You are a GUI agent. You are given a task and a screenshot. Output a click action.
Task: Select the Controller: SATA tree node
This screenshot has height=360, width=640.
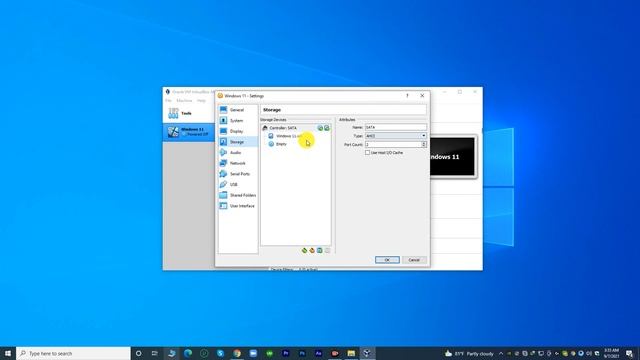pos(296,128)
